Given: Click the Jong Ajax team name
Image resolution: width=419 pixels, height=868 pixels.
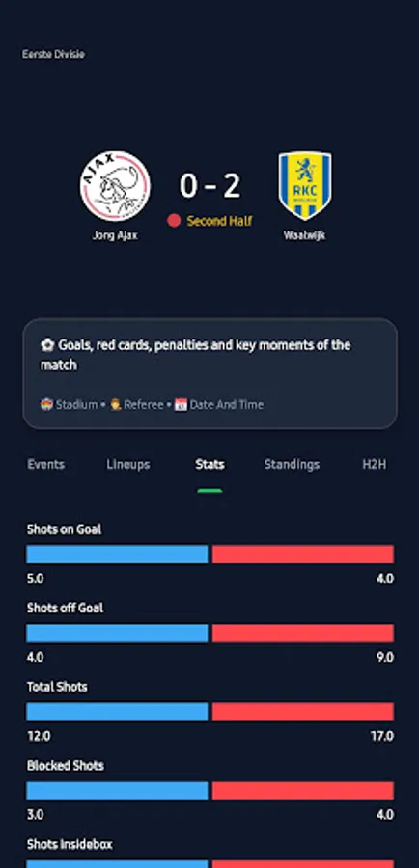Looking at the screenshot, I should point(115,235).
